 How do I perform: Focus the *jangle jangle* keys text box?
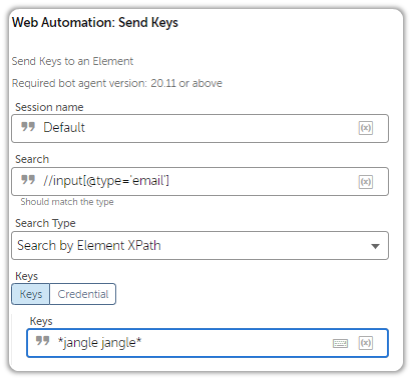click(207, 343)
